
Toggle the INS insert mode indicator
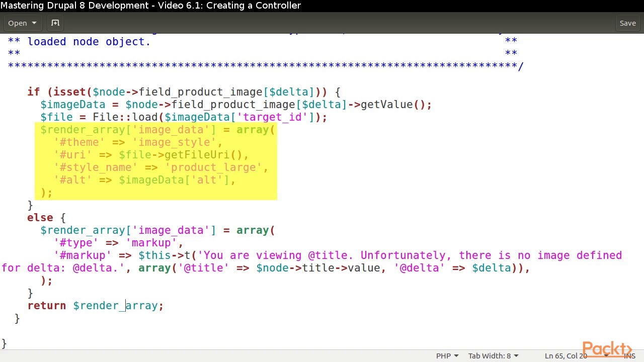(x=629, y=355)
